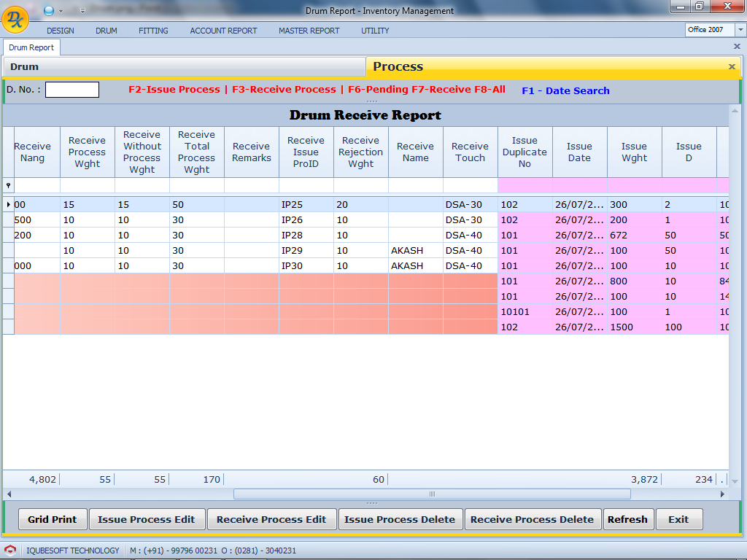Open the quick access toolbar customize arrow
The height and width of the screenshot is (560, 747).
pyautogui.click(x=82, y=11)
